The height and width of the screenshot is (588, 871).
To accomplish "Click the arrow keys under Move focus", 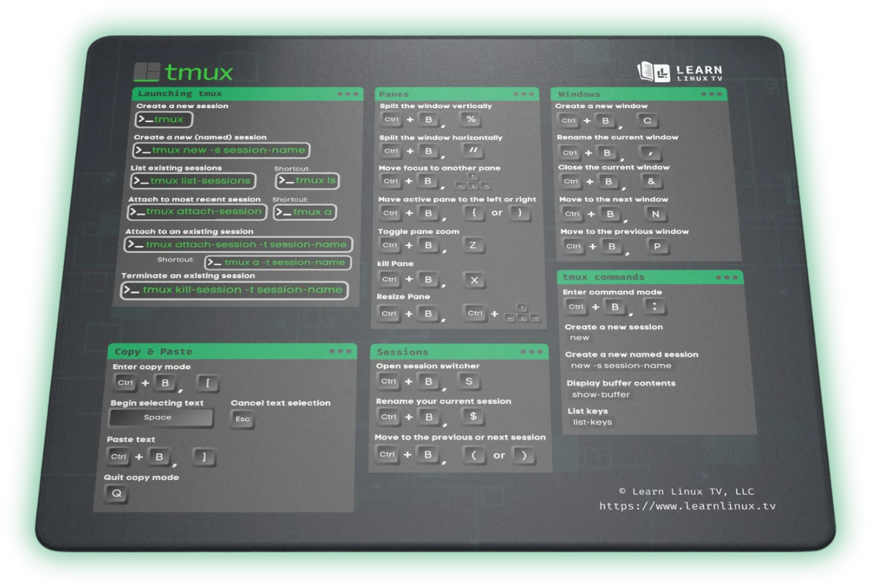I will coord(473,181).
